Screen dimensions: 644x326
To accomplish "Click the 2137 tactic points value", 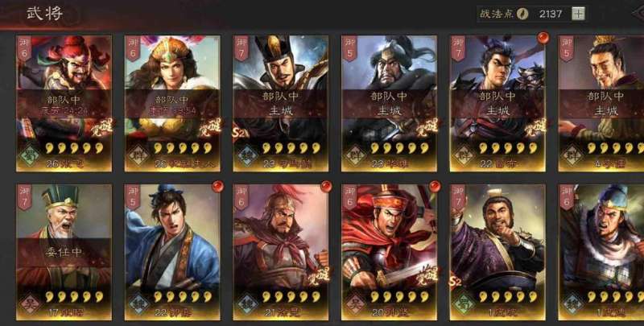I will pyautogui.click(x=551, y=14).
